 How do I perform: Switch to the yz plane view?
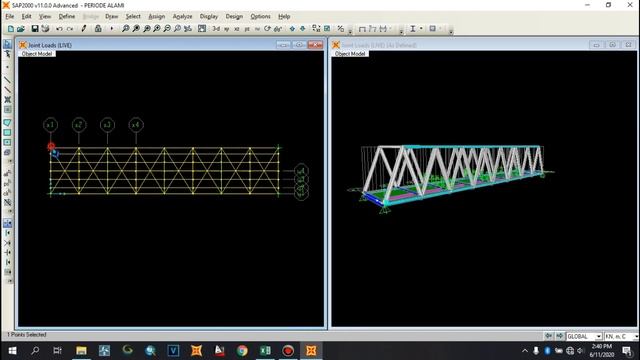(x=247, y=29)
